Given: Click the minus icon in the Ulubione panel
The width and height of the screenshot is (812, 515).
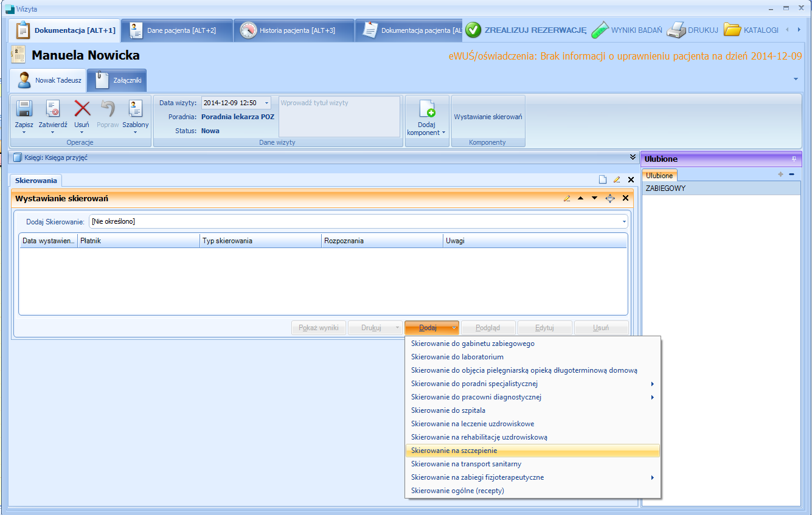Looking at the screenshot, I should pyautogui.click(x=791, y=175).
